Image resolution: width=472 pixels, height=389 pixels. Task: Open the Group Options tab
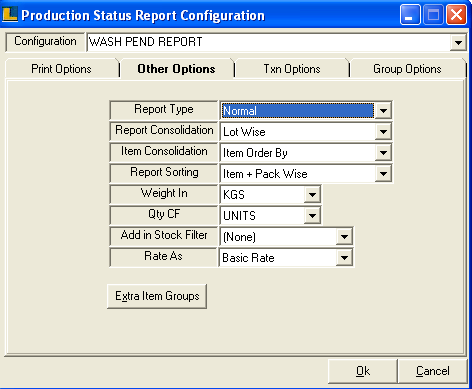[407, 69]
